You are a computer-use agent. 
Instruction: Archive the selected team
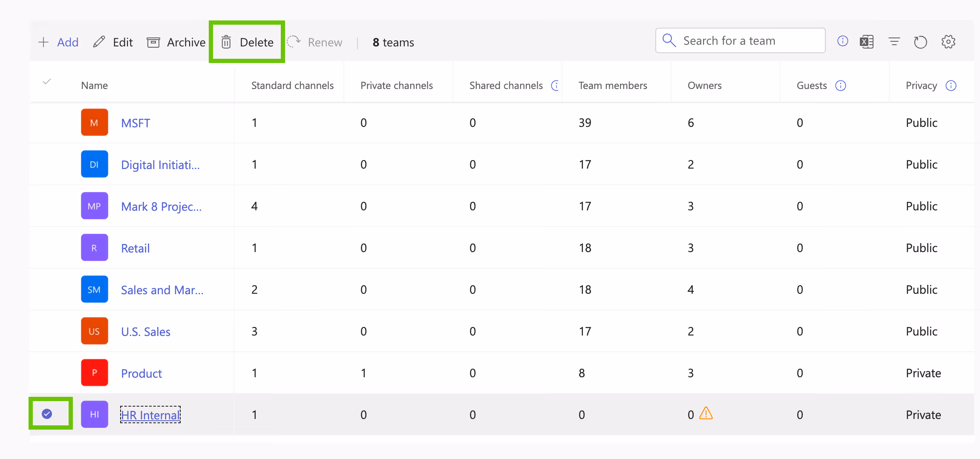tap(176, 42)
